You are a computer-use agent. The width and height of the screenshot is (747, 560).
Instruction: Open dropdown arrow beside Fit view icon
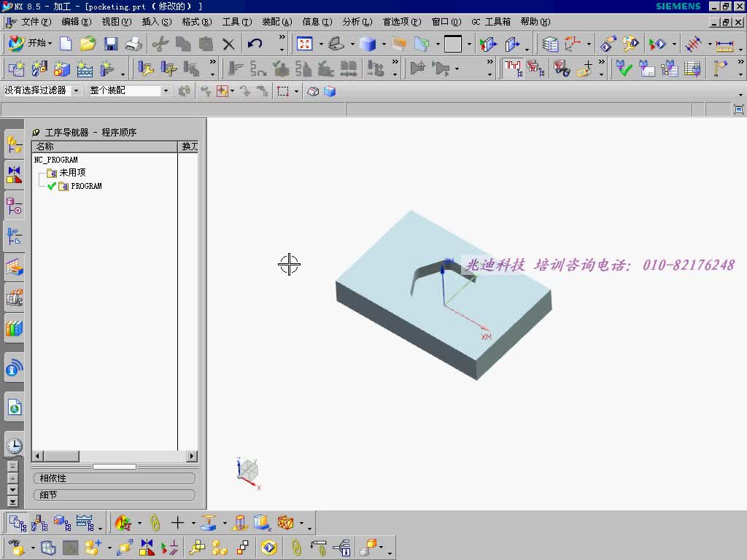[321, 44]
